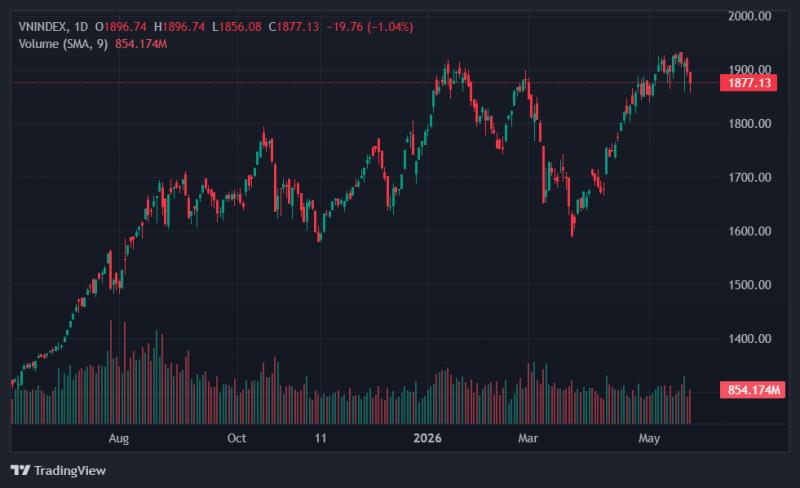The image size is (800, 488).
Task: Click the red volume SMA value in legend
Action: coord(141,44)
